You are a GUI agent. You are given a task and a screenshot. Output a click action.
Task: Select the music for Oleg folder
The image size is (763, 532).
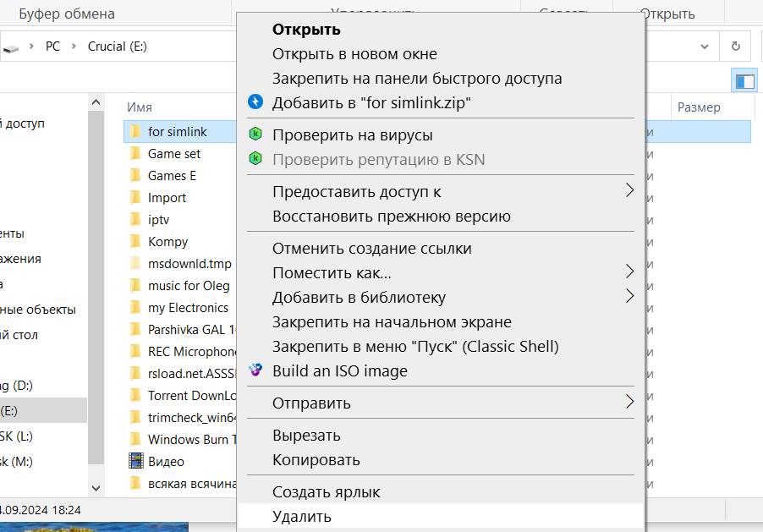click(188, 286)
